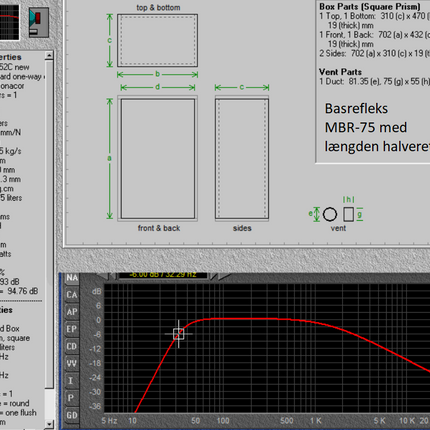Select the "2 Sides: 702 (a) x 310 (c)" line
The height and width of the screenshot is (430, 430).
[x=374, y=53]
